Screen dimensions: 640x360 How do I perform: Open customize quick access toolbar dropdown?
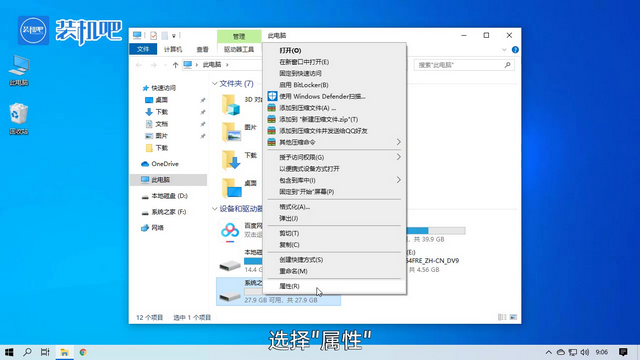173,36
